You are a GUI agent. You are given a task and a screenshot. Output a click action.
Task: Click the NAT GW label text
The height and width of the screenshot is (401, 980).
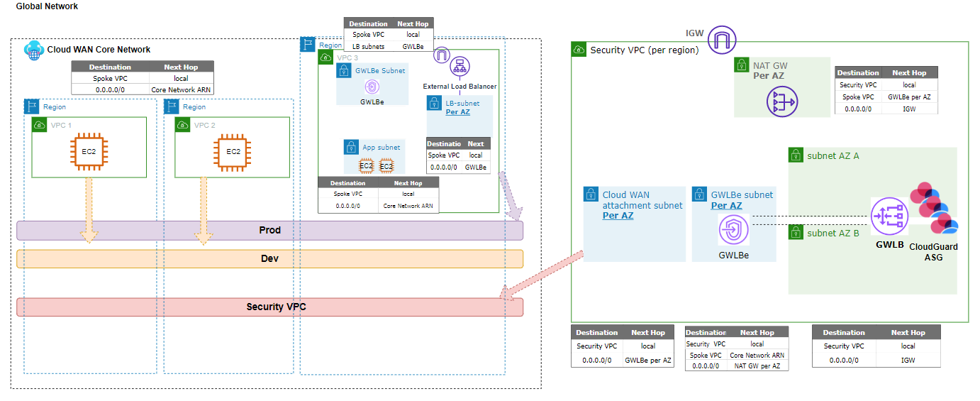770,65
